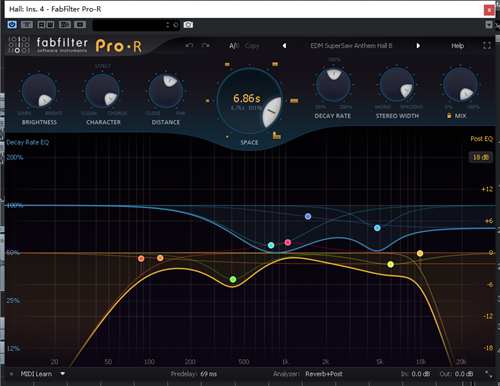Image resolution: width=500 pixels, height=386 pixels.
Task: Enter full screen mode via the corner icon
Action: tap(487, 46)
